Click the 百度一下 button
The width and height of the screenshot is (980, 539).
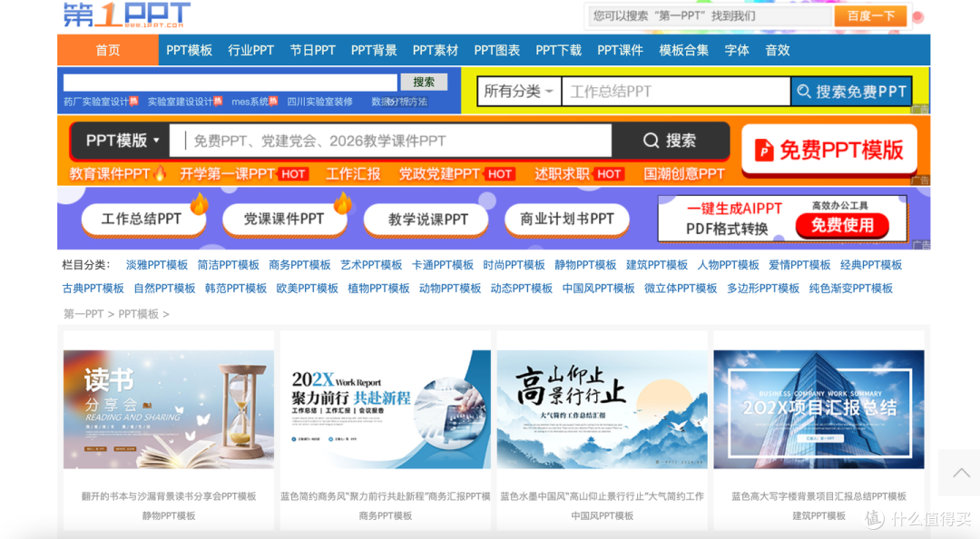[x=870, y=16]
